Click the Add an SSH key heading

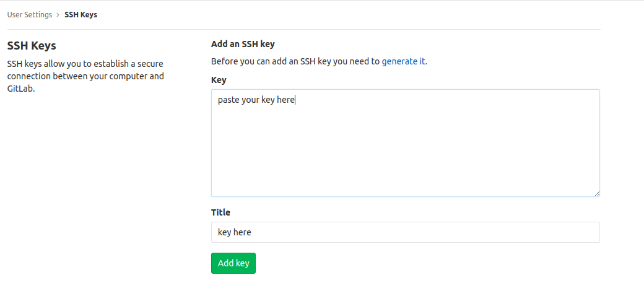click(243, 44)
